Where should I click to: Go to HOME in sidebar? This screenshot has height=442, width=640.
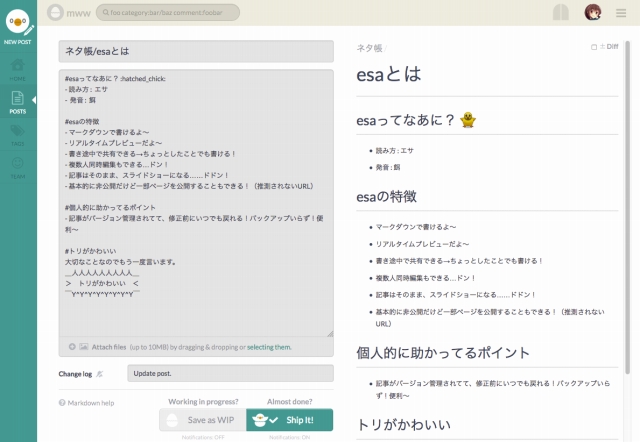(18, 69)
